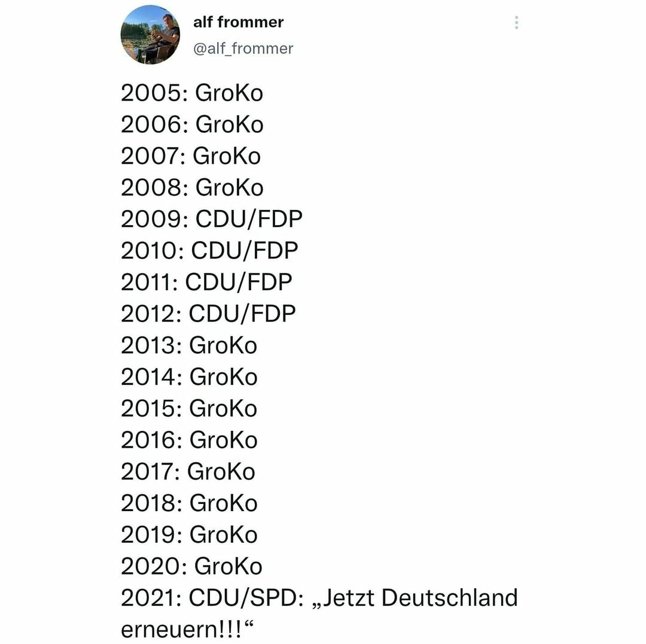
Task: Select the "2007: GroKo" text line
Action: point(190,156)
